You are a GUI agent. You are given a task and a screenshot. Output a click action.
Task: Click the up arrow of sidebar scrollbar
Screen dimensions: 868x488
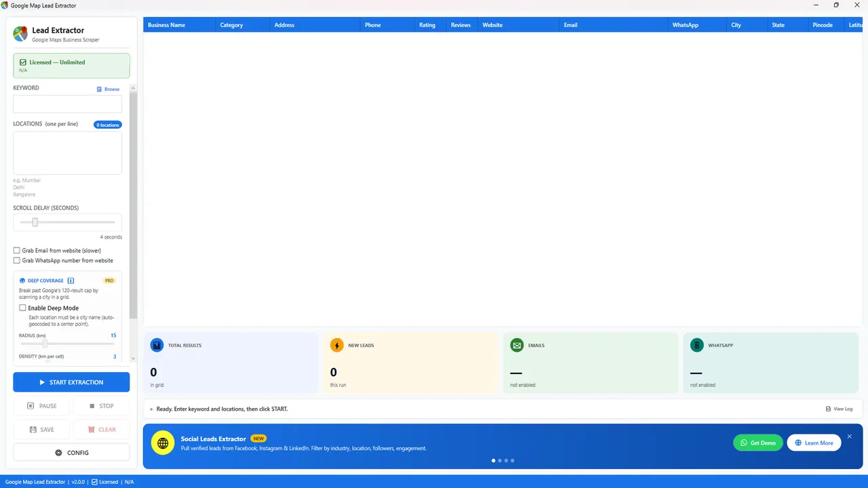point(133,89)
